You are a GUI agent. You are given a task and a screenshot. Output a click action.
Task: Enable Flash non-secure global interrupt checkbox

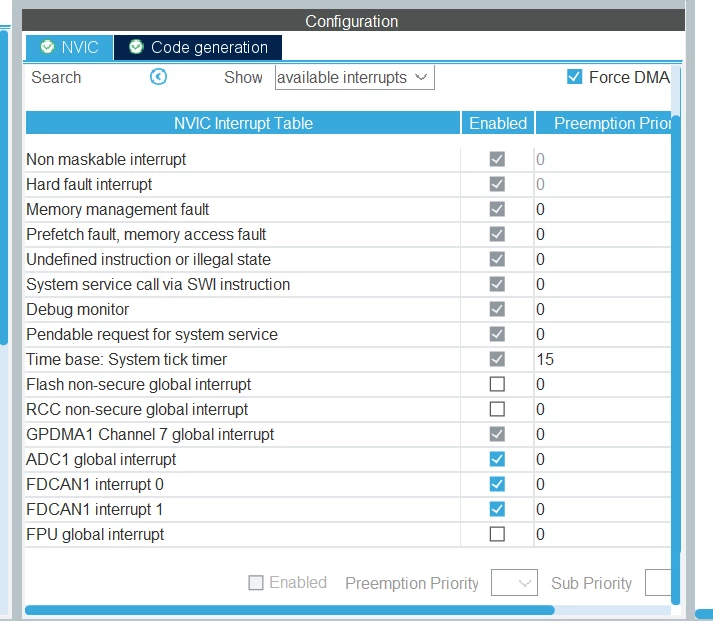pos(497,384)
